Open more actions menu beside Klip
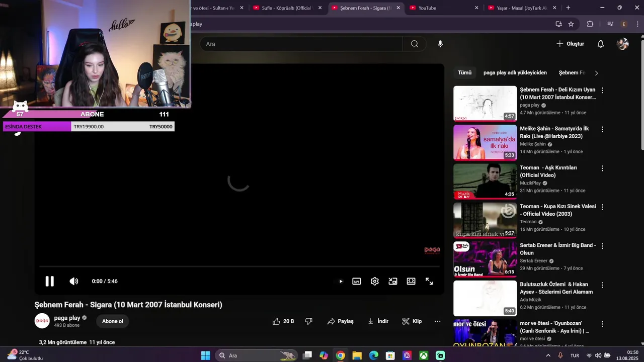 (x=437, y=321)
